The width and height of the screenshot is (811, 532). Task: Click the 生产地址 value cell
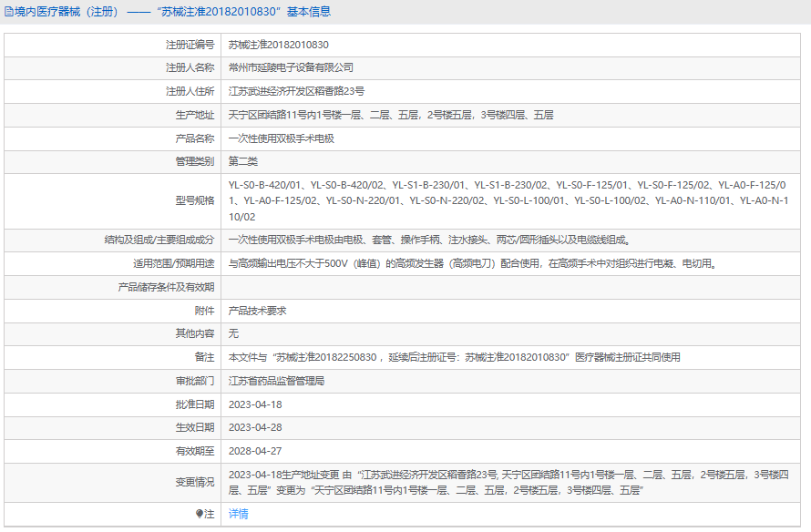point(390,115)
